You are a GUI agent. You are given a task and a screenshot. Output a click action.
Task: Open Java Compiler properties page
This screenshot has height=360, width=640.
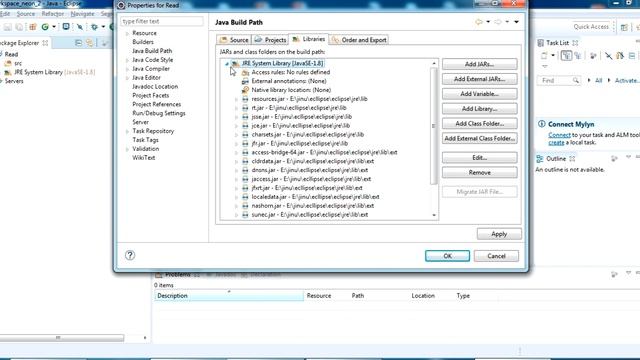pyautogui.click(x=151, y=69)
